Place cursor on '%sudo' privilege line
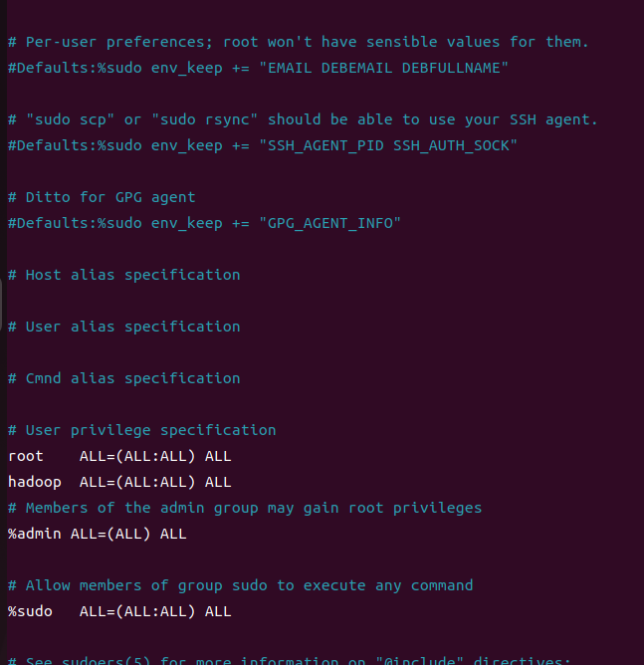Image resolution: width=644 pixels, height=665 pixels. pos(119,611)
